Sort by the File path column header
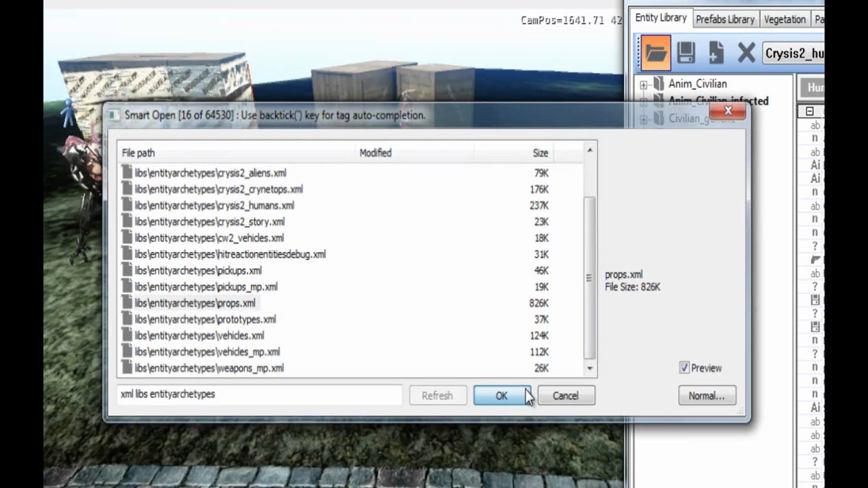Screen dimensions: 868x488 (x=236, y=153)
